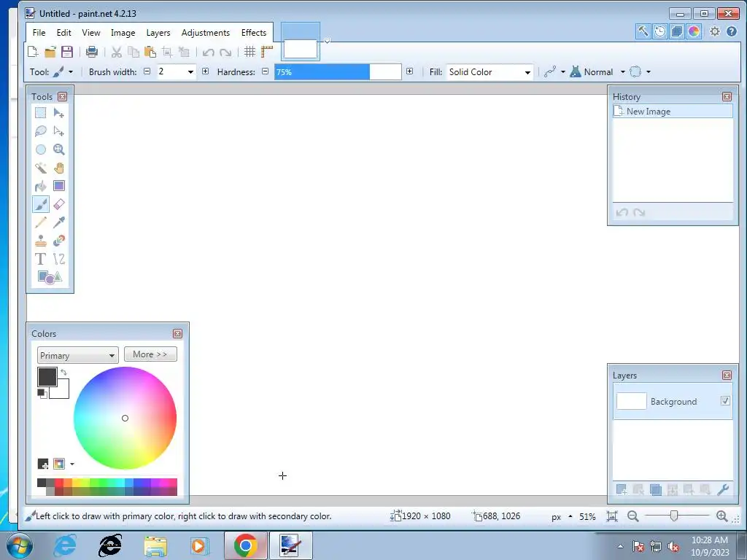Select the Color Picker eyedropper tool
The width and height of the screenshot is (747, 560).
(x=58, y=222)
